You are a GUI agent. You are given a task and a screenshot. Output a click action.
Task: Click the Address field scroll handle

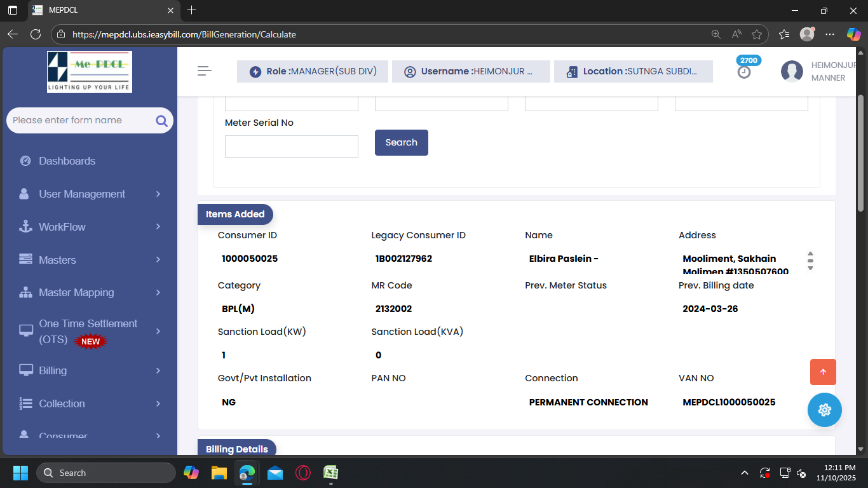click(810, 261)
